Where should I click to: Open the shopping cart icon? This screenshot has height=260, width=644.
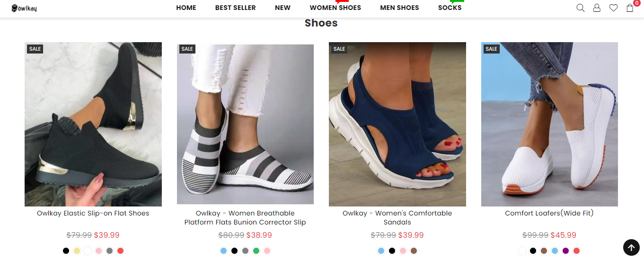[x=630, y=8]
